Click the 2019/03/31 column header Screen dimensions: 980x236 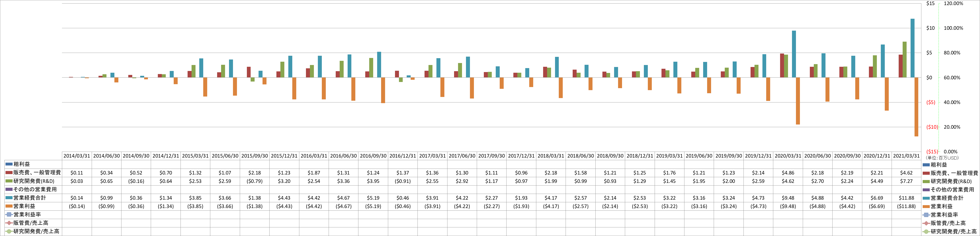click(x=670, y=156)
